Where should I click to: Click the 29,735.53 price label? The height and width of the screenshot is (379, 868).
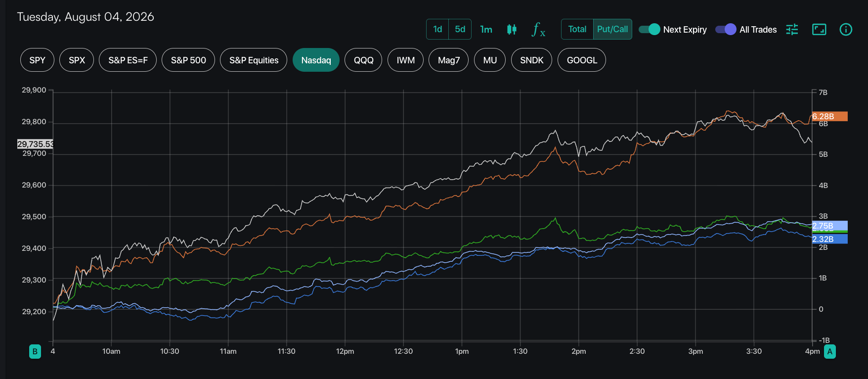(x=35, y=144)
